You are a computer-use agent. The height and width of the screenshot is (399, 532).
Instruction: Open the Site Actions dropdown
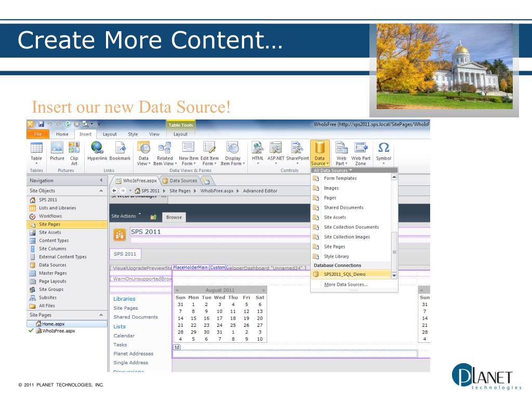click(x=126, y=216)
